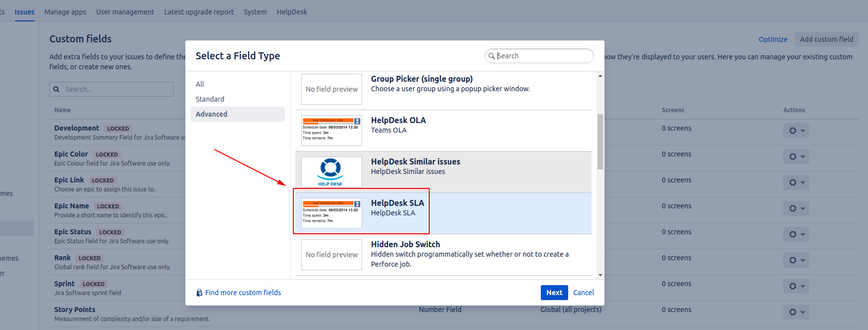Open actions gear for Sprint field

pyautogui.click(x=796, y=286)
